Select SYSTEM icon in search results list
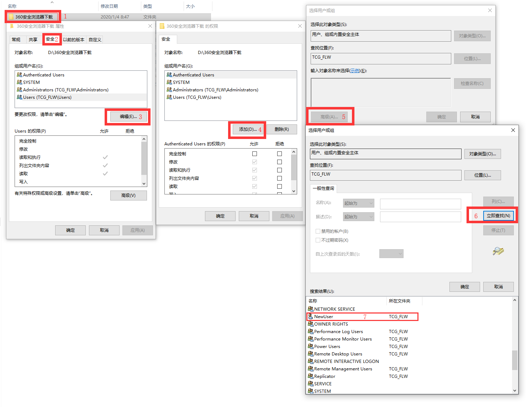This screenshot has height=407, width=532. tap(311, 391)
